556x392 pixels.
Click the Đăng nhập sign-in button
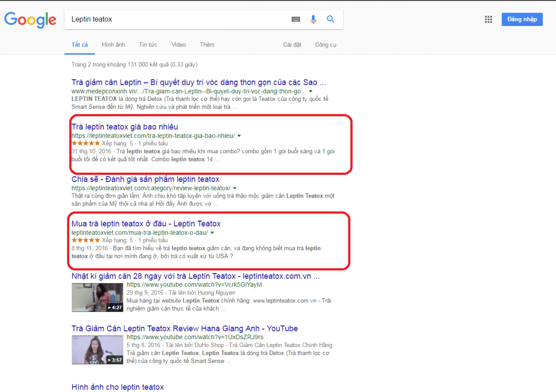click(x=522, y=19)
